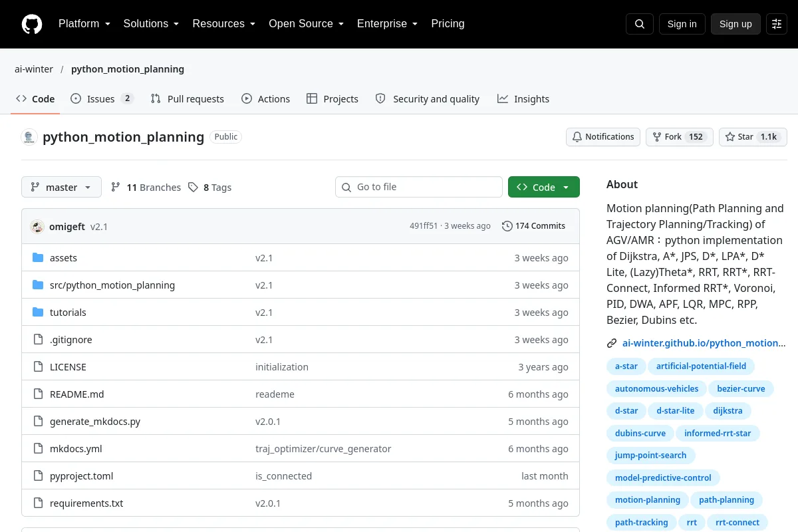Click the file icon next to requirements.txt
The image size is (798, 532).
(38, 503)
